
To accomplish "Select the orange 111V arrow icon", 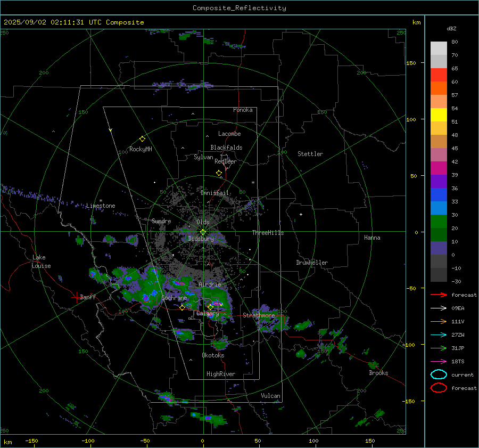I will point(439,321).
